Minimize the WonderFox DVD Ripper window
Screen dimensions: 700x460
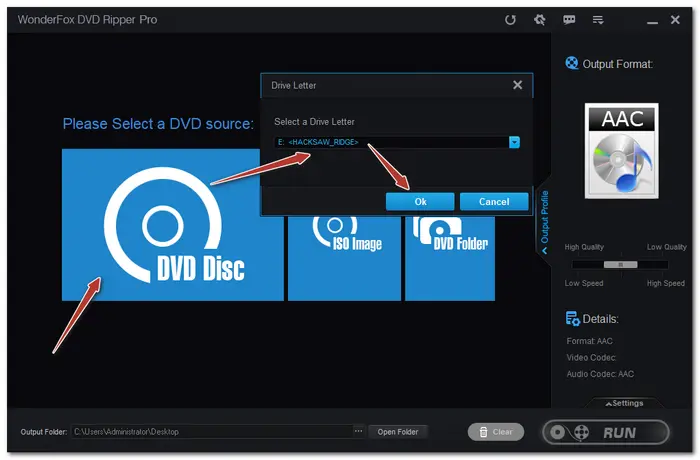[652, 21]
